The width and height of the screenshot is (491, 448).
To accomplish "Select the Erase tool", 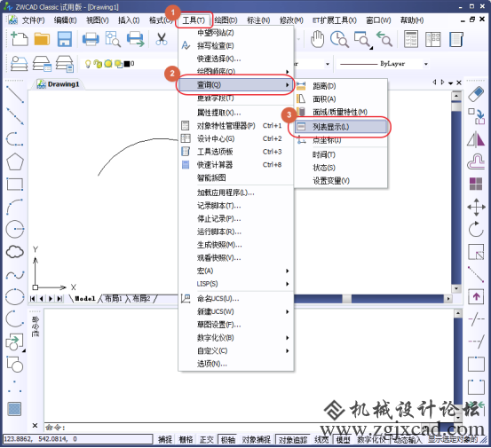I will [476, 94].
